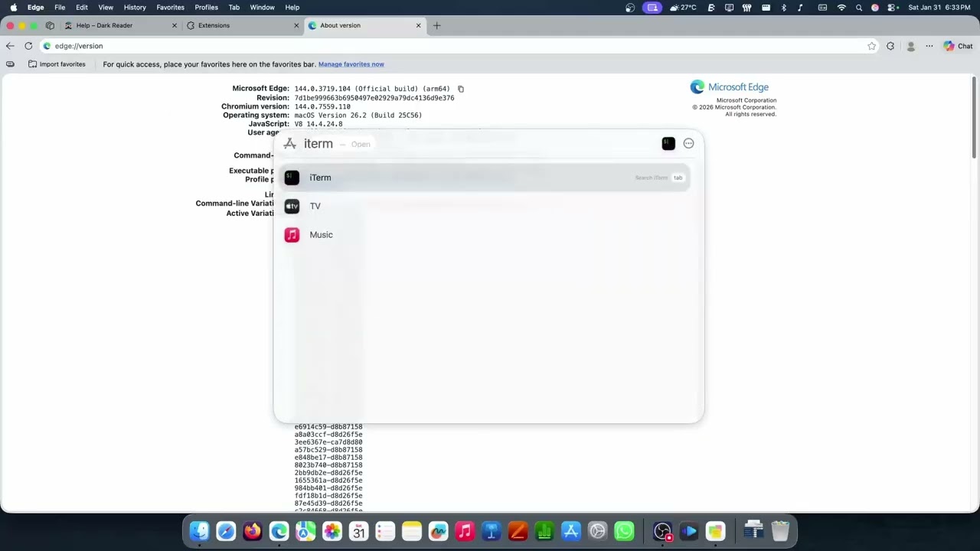
Task: Open the Apple menu
Action: [x=14, y=7]
